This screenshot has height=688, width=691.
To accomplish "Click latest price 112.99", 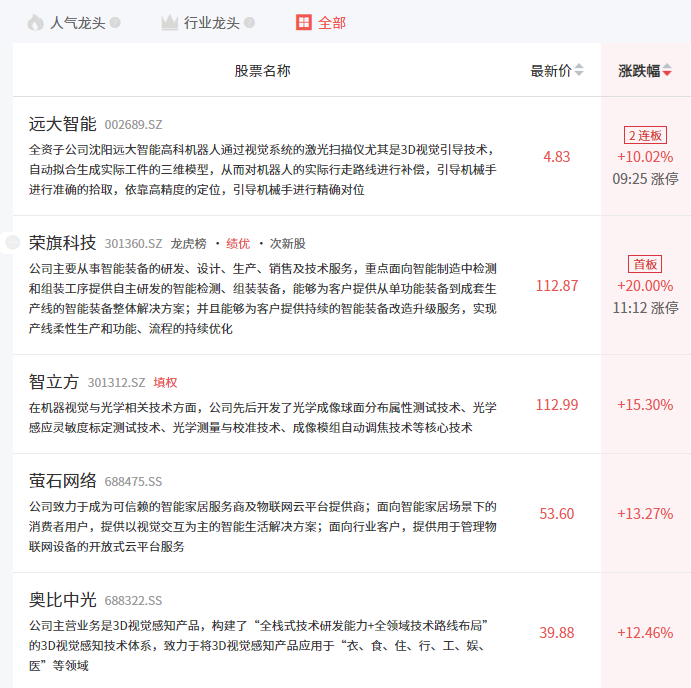I will click(557, 405).
